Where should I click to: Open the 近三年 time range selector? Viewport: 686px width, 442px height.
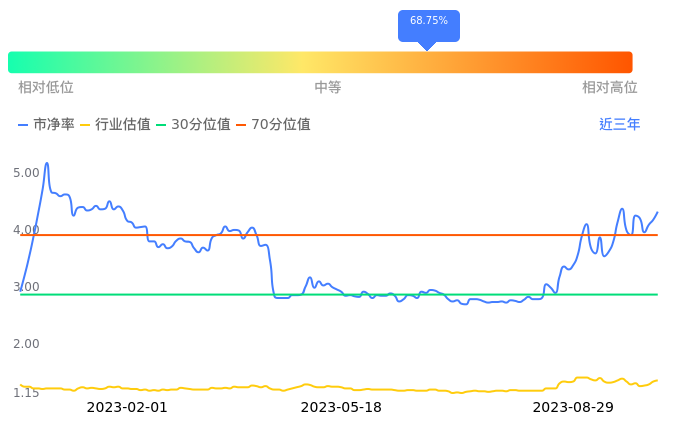click(619, 125)
